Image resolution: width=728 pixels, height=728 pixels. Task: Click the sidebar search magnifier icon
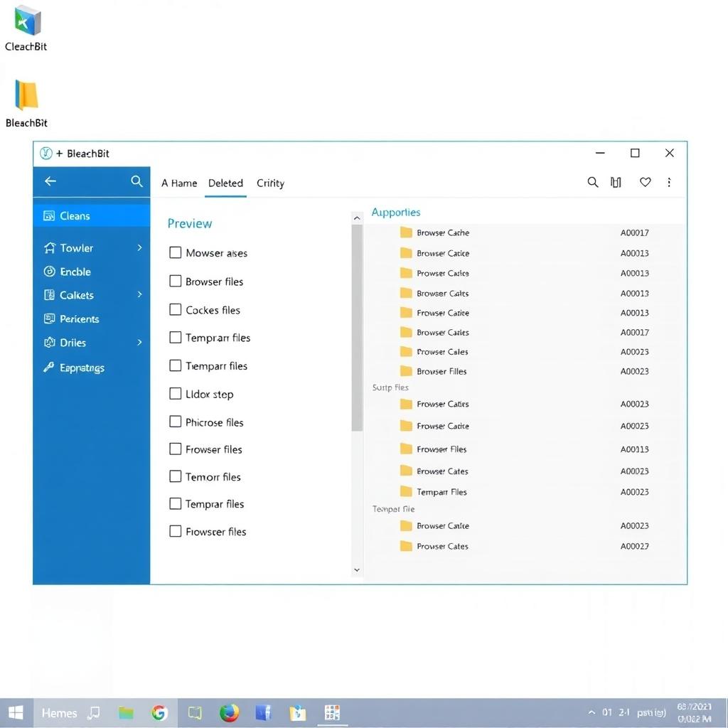[x=136, y=181]
